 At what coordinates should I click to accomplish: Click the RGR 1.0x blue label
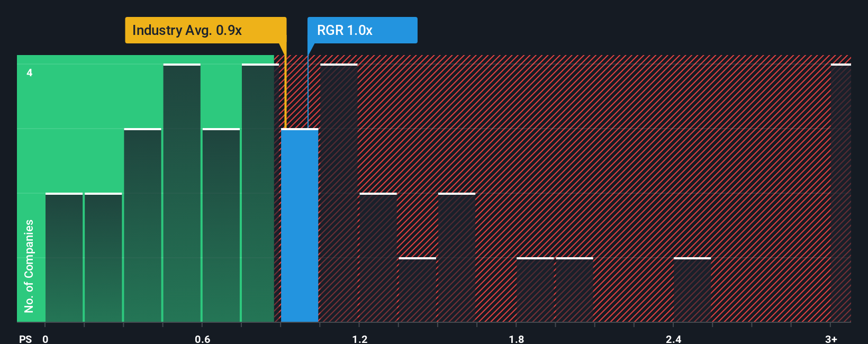362,30
